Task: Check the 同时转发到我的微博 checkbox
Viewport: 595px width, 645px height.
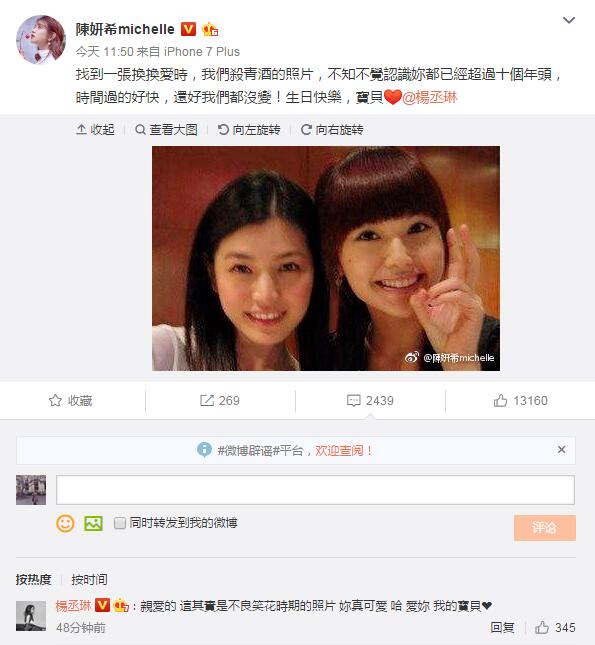Action: tap(120, 523)
